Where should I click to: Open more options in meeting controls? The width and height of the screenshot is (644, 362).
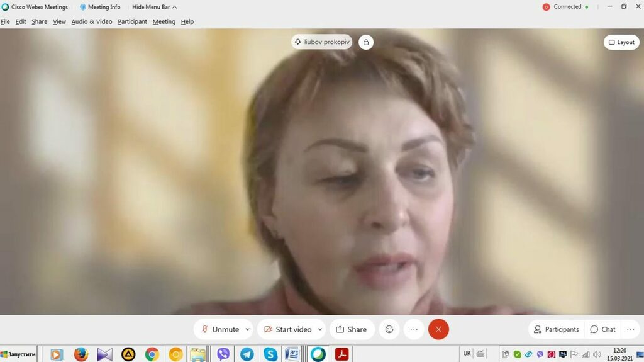point(414,329)
